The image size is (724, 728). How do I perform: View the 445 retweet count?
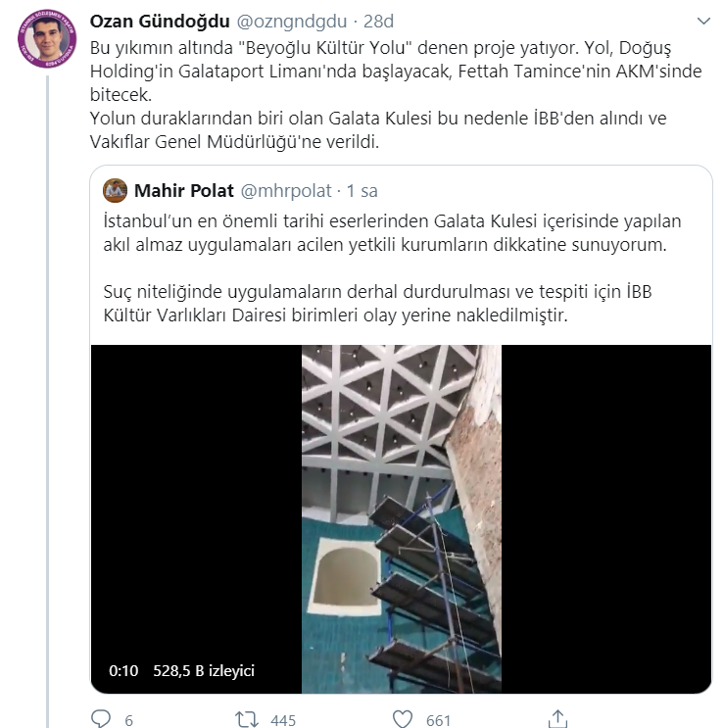click(x=282, y=720)
